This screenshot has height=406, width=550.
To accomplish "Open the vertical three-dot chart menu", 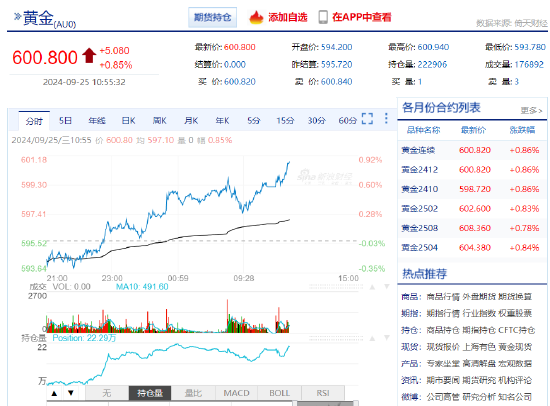I will click(386, 118).
